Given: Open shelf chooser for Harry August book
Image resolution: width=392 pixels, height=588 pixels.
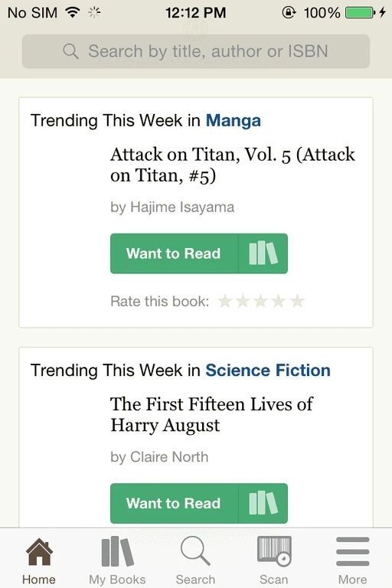Looking at the screenshot, I should point(263,503).
